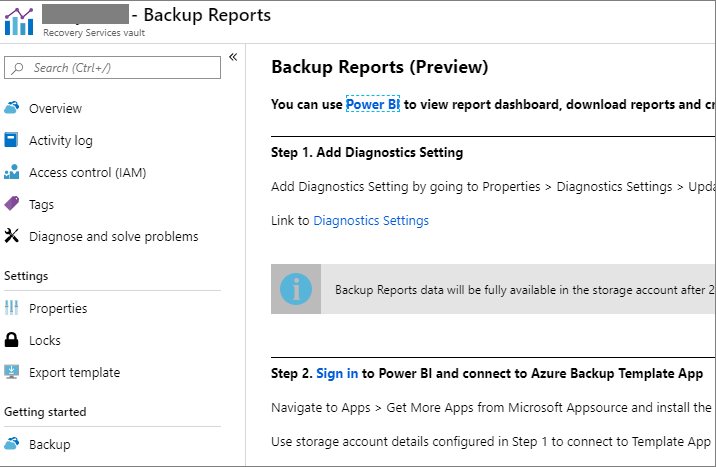Click the Export template download icon
This screenshot has width=716, height=467.
pos(11,372)
